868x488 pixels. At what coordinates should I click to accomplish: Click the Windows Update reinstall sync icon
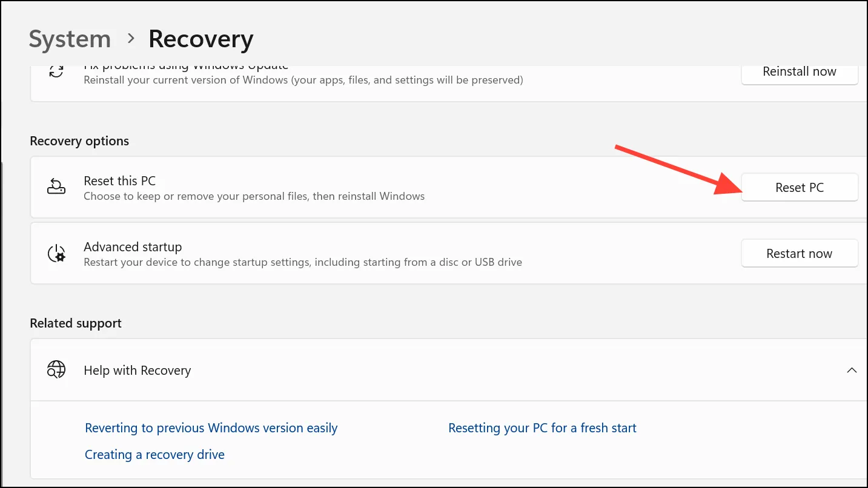click(x=56, y=71)
